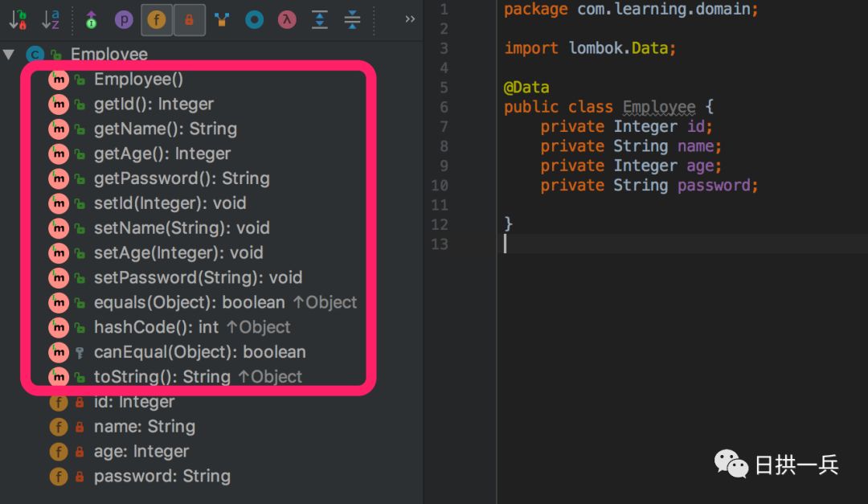
Task: Click private lock icon beside age: Integer
Action: [x=80, y=452]
